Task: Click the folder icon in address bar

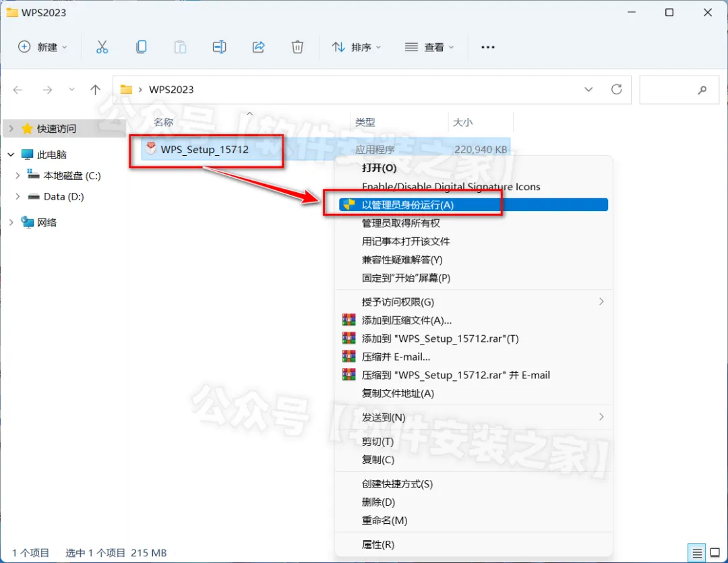Action: tap(126, 89)
